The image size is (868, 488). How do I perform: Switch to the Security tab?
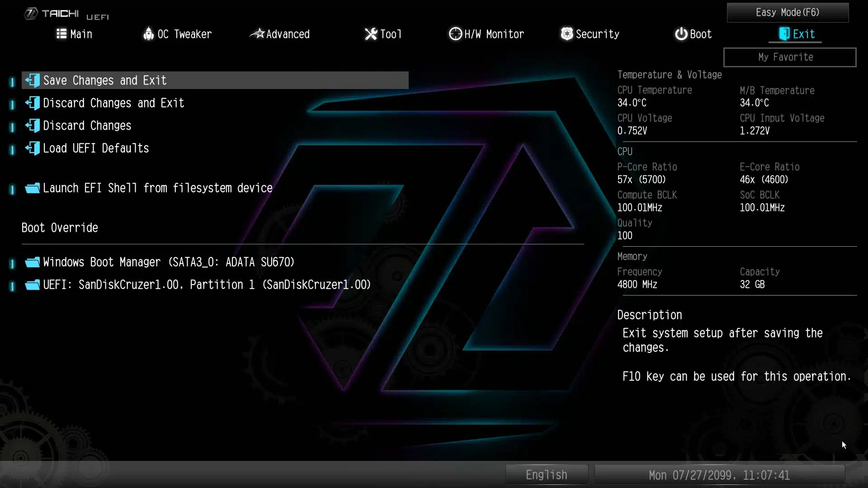point(590,34)
